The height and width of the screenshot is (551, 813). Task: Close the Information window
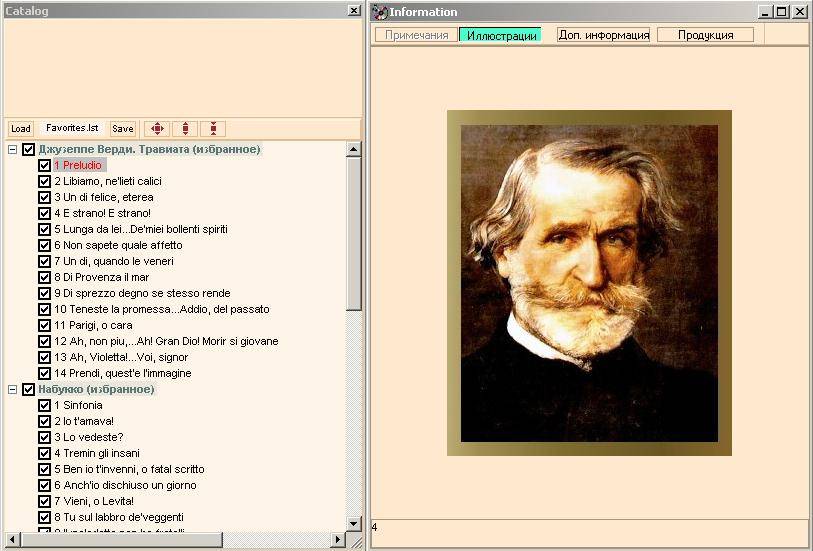(x=800, y=12)
